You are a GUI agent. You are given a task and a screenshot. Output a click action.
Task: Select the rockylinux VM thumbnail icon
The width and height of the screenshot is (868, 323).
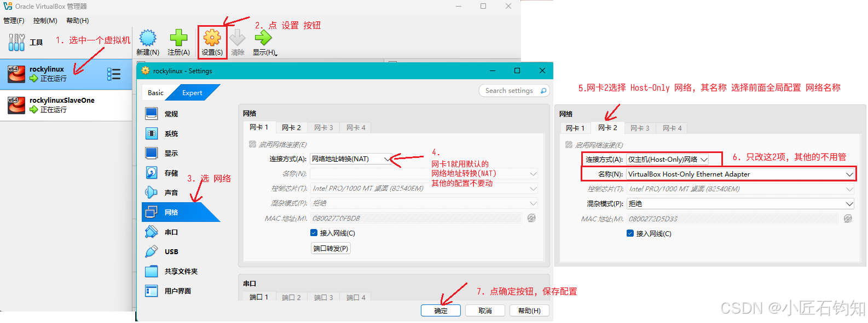pyautogui.click(x=16, y=74)
